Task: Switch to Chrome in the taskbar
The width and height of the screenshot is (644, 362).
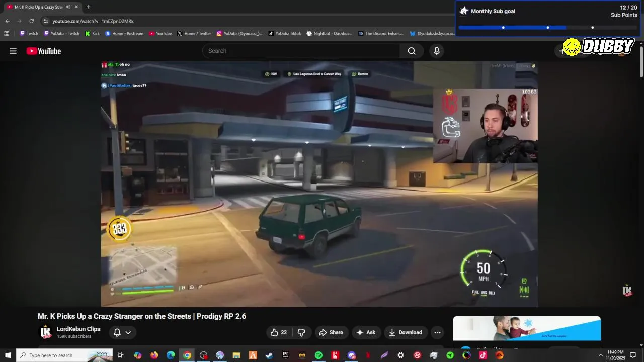Action: [187, 355]
